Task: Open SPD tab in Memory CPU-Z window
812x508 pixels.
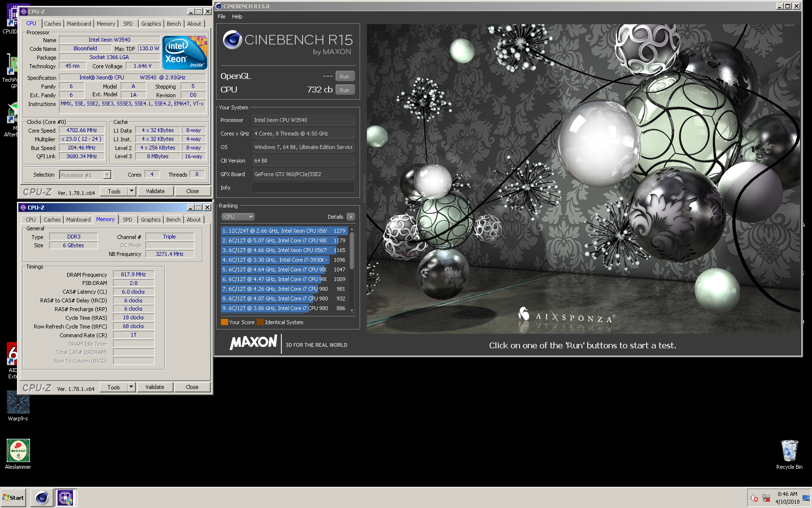Action: pyautogui.click(x=128, y=220)
